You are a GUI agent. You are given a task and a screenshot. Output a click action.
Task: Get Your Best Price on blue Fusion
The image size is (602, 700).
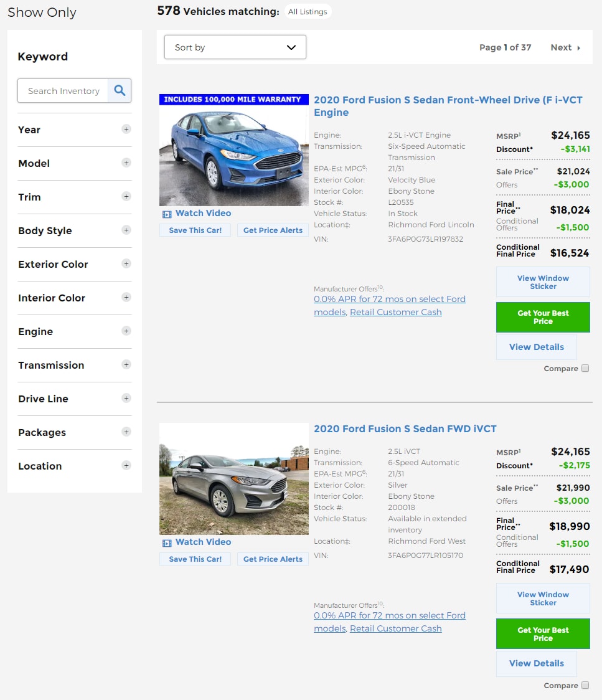click(x=543, y=317)
